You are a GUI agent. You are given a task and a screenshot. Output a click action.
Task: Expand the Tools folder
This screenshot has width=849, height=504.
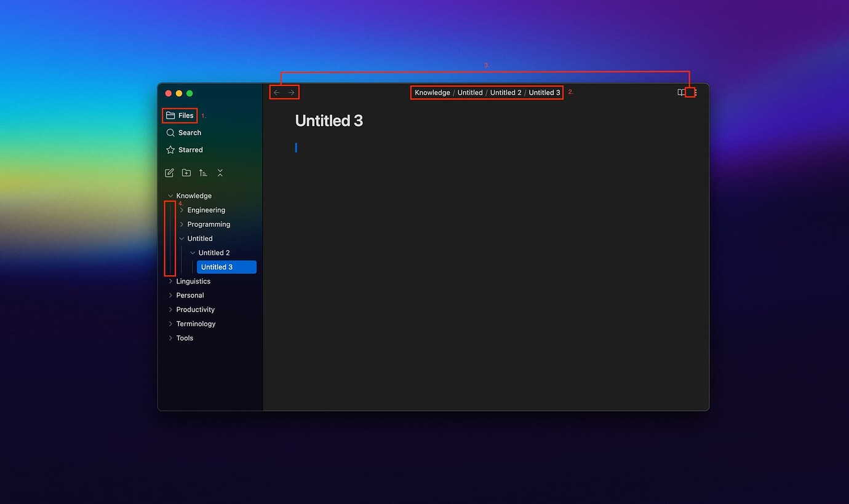pos(171,337)
